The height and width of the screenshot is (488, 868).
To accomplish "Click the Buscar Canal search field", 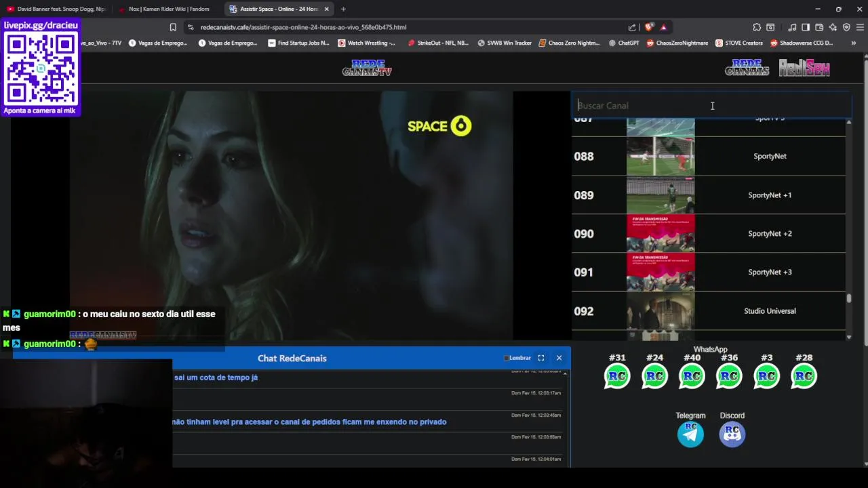I will [711, 106].
